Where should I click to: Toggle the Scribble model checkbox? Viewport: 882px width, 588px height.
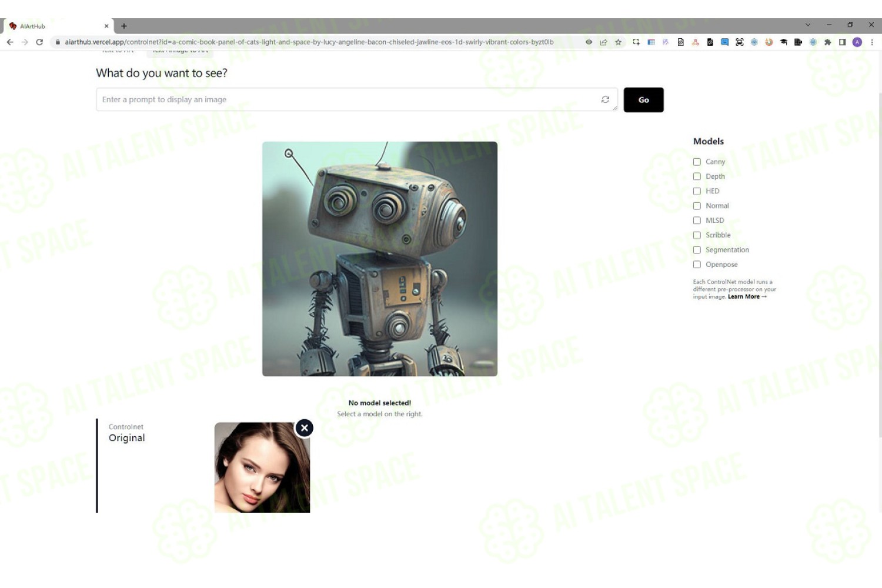697,235
